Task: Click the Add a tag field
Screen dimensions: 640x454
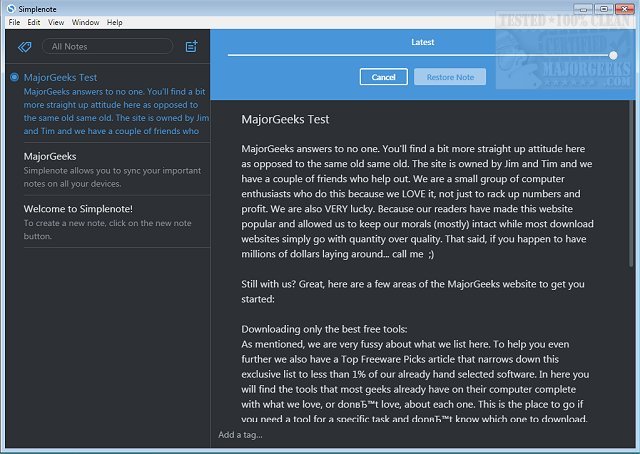Action: click(x=240, y=435)
